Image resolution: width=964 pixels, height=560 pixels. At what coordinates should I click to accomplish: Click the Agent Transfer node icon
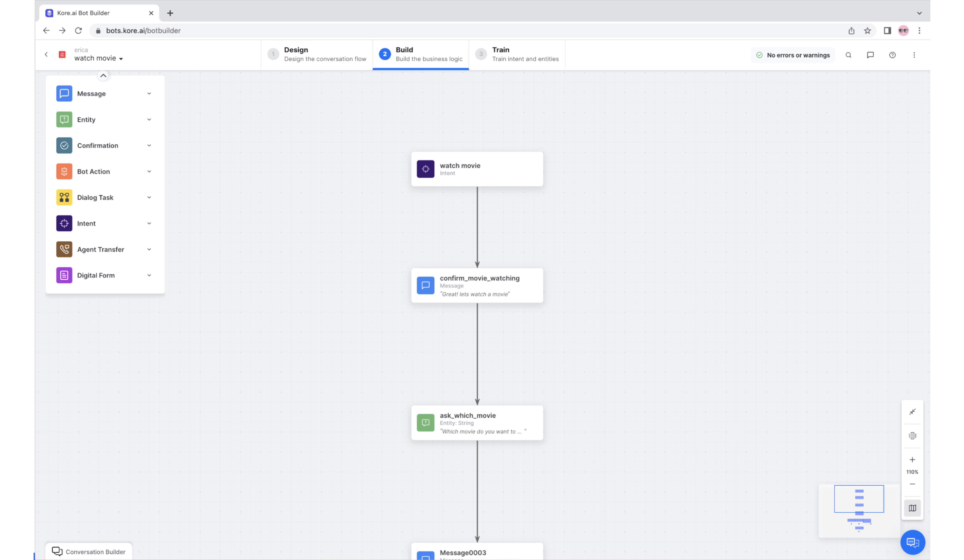[x=64, y=250]
